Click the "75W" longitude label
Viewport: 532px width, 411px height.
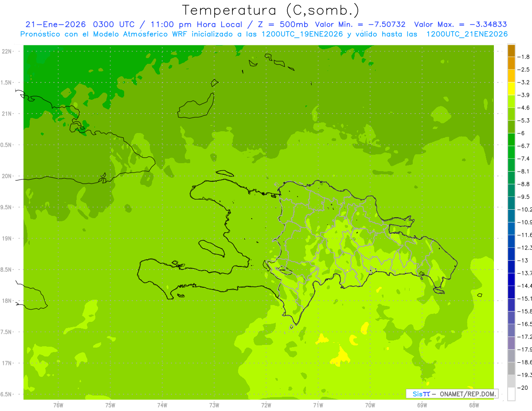tap(110, 405)
